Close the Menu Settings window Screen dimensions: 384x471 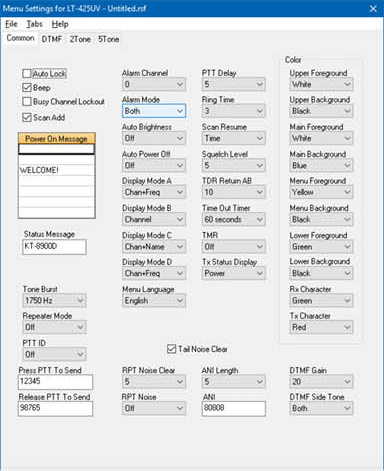coord(373,8)
